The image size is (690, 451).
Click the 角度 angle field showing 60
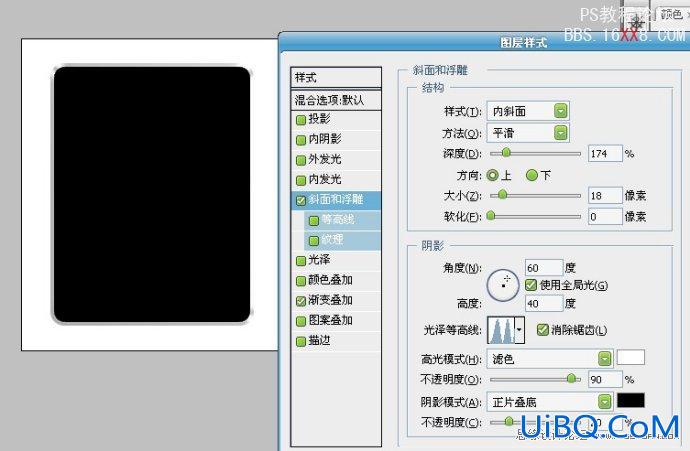pos(544,268)
